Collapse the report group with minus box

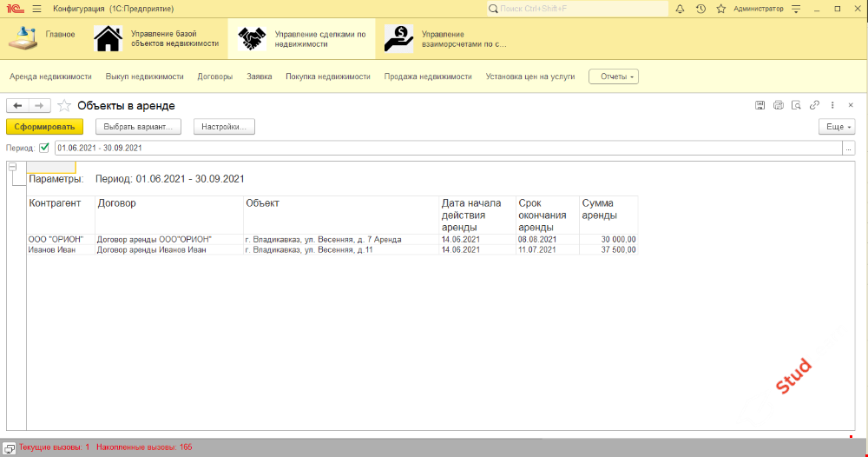tap(12, 167)
